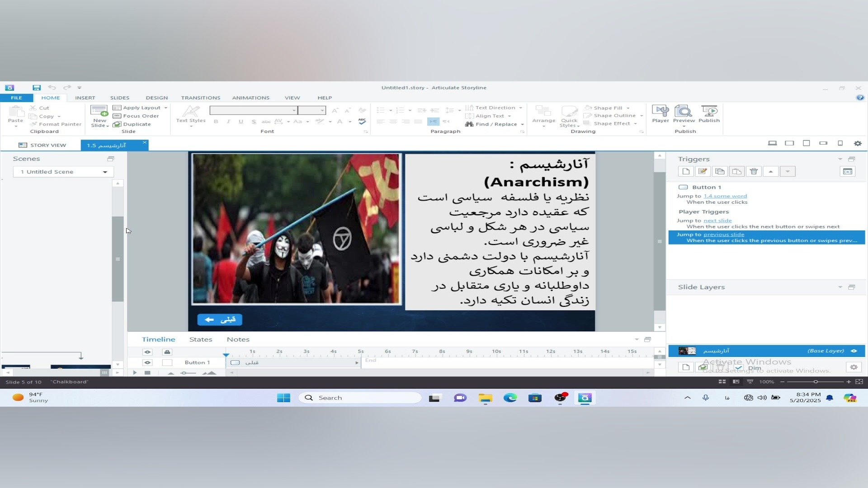Adjust the zoom slider in status bar

point(816,382)
